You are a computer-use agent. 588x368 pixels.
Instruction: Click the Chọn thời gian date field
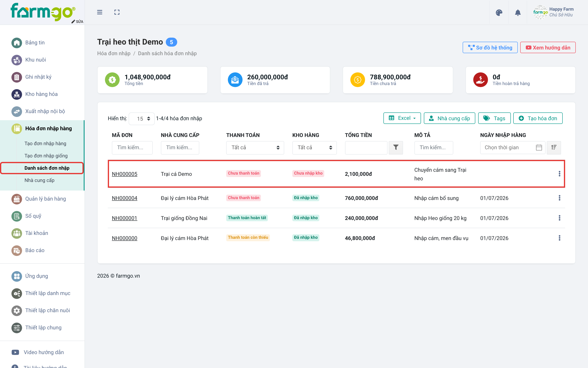click(512, 147)
